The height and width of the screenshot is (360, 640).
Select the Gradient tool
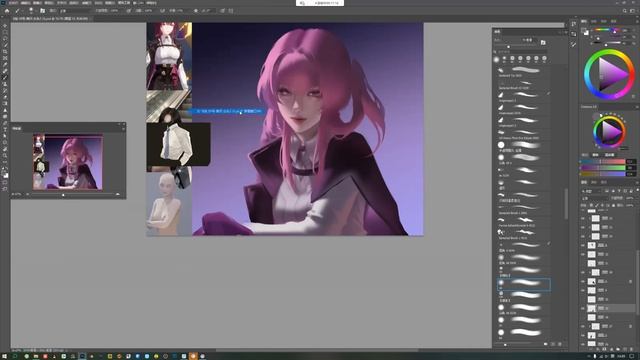point(5,103)
